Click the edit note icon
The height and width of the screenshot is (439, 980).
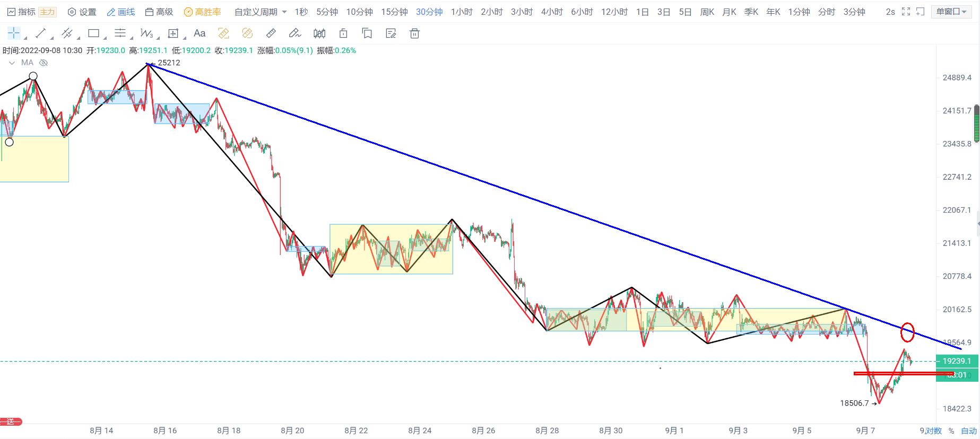pos(391,33)
